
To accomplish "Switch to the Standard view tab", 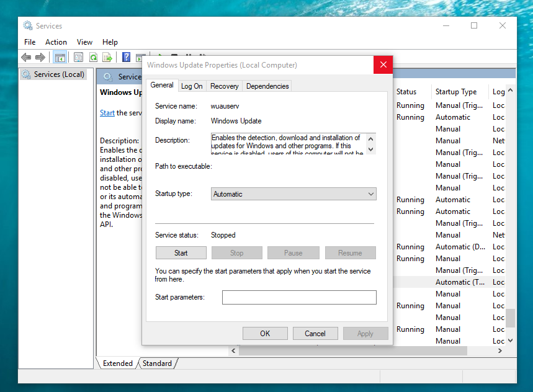I will pos(157,363).
